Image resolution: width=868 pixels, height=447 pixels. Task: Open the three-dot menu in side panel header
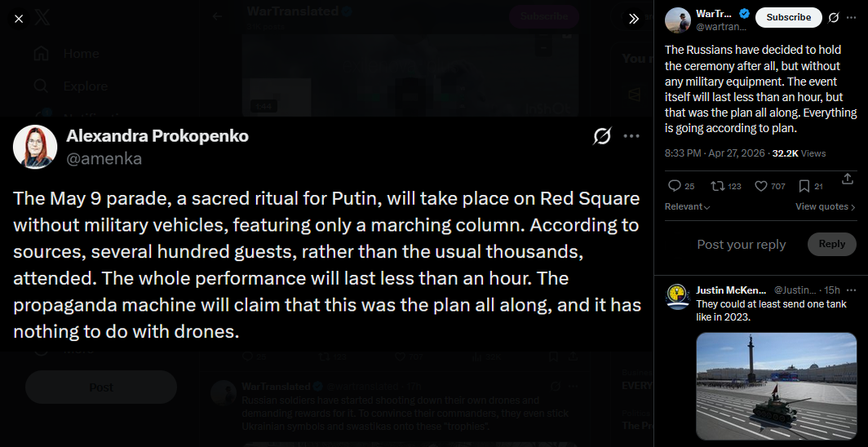pyautogui.click(x=852, y=18)
